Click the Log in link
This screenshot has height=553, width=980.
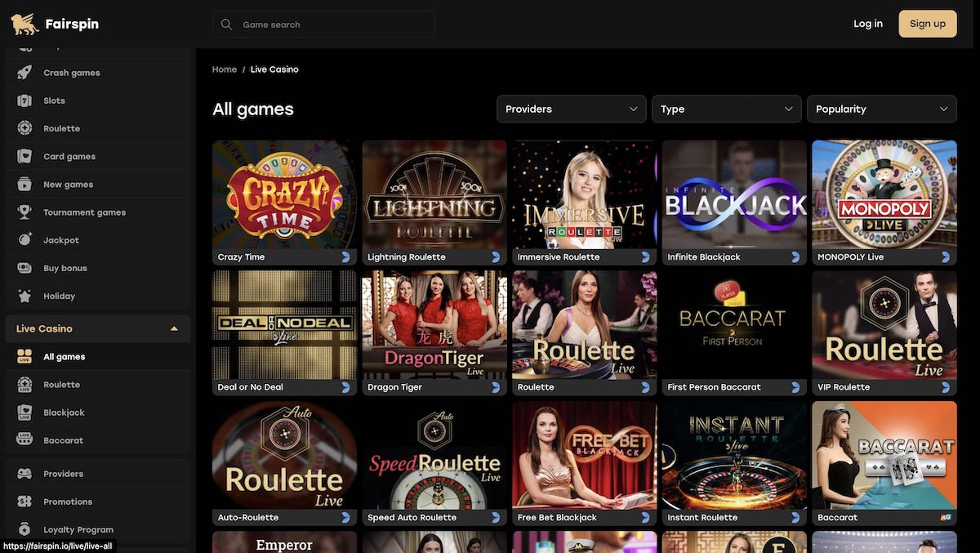[x=867, y=24]
